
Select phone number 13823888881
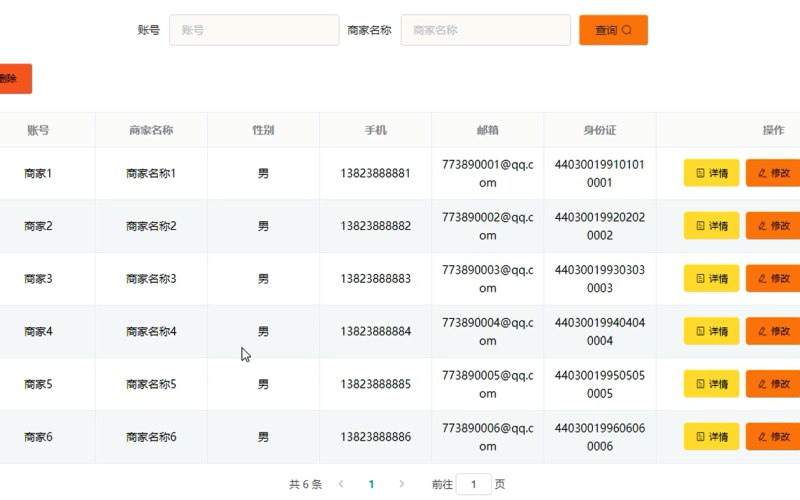coord(376,173)
